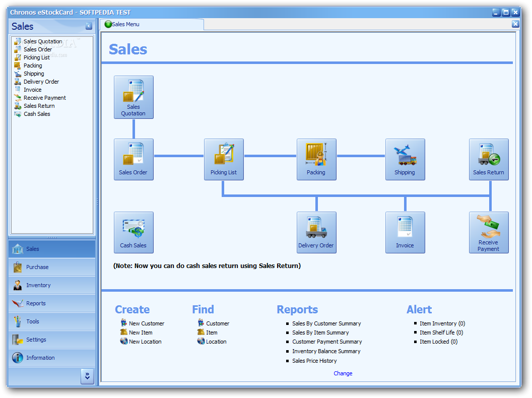The height and width of the screenshot is (398, 532).
Task: Minimize the Chronos eStockCard window
Action: (x=496, y=12)
